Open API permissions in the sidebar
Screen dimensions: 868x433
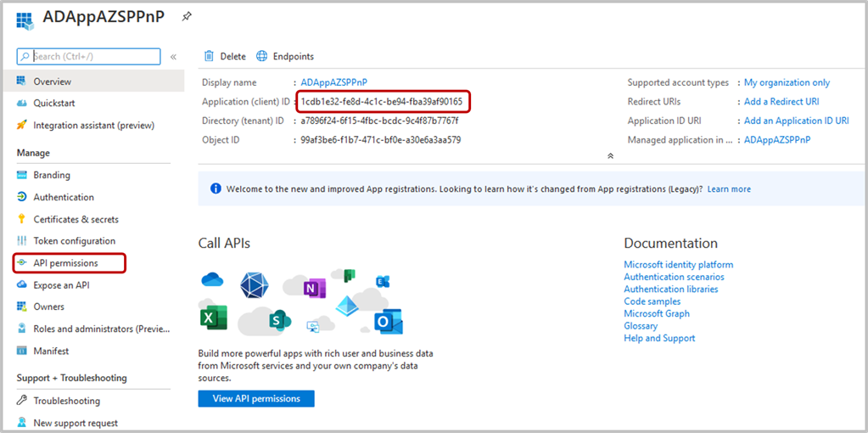(66, 263)
